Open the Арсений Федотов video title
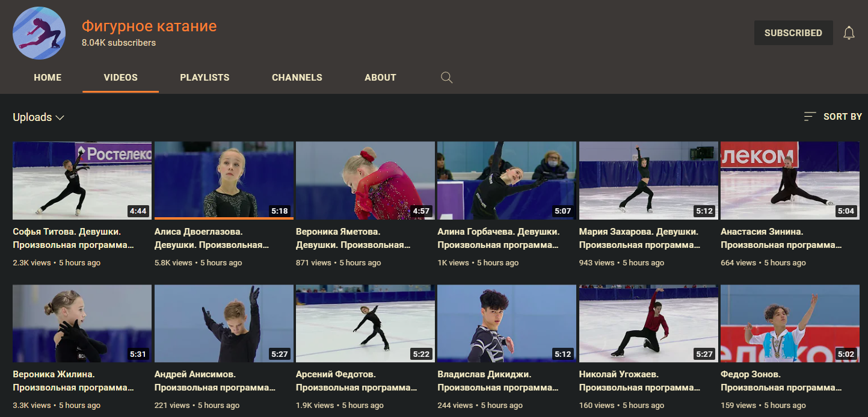The image size is (868, 417). coord(355,381)
